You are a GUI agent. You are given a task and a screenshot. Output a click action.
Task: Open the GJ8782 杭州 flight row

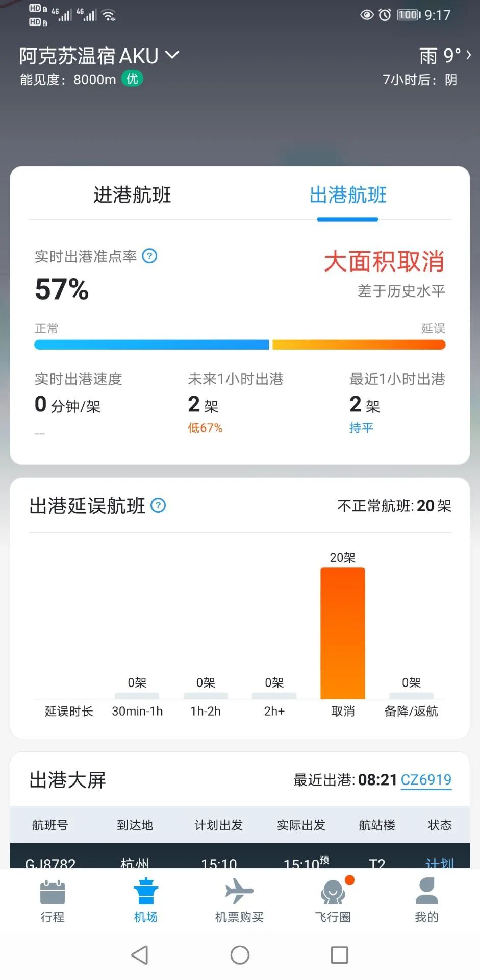tap(240, 861)
